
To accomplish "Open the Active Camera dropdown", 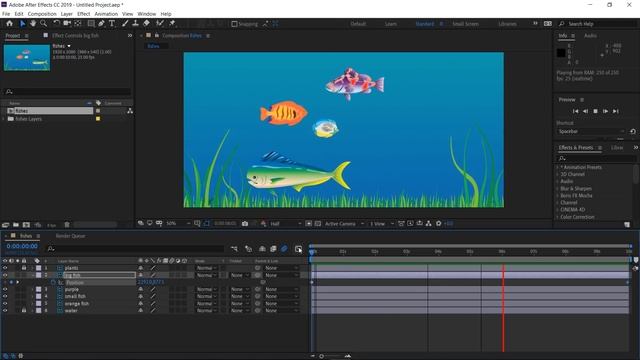I will (344, 224).
